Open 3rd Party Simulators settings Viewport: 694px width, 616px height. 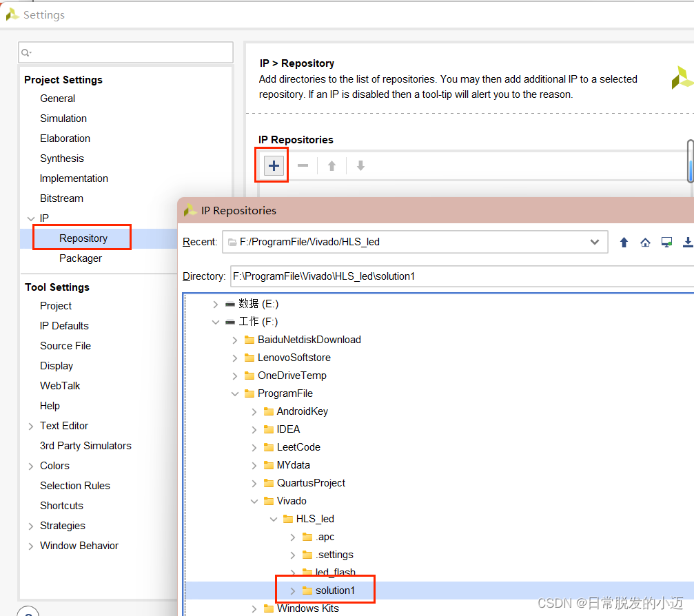coord(86,446)
